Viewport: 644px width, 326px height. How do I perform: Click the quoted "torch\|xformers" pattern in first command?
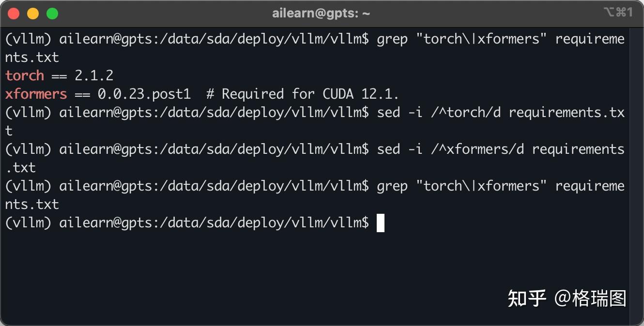tap(481, 39)
